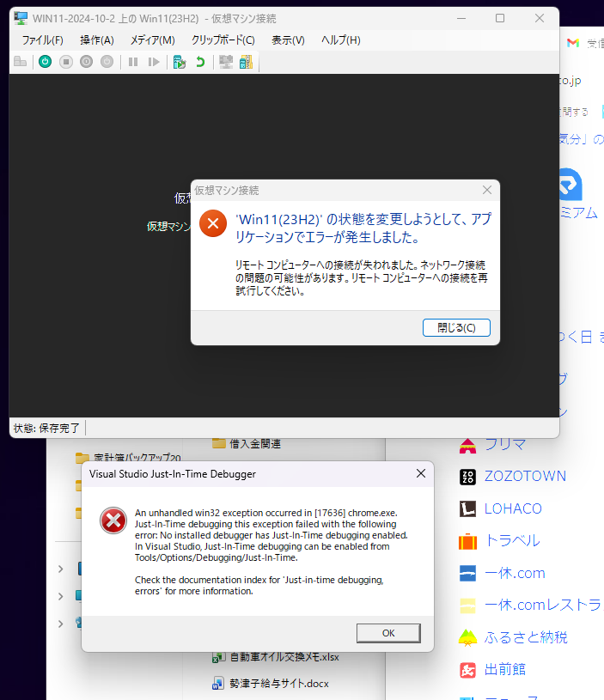Click the VM window title bar icon
Viewport: 604px width, 700px height.
click(21, 18)
